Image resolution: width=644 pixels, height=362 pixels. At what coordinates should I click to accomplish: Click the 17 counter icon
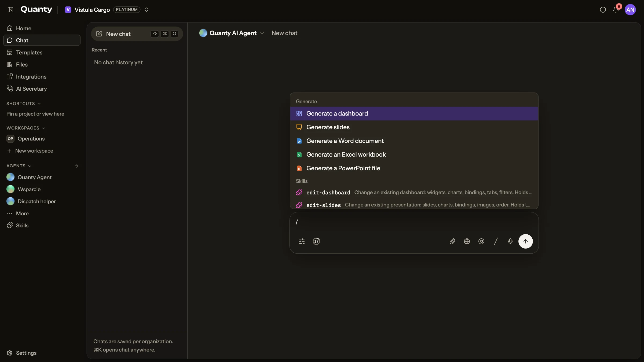point(316,241)
